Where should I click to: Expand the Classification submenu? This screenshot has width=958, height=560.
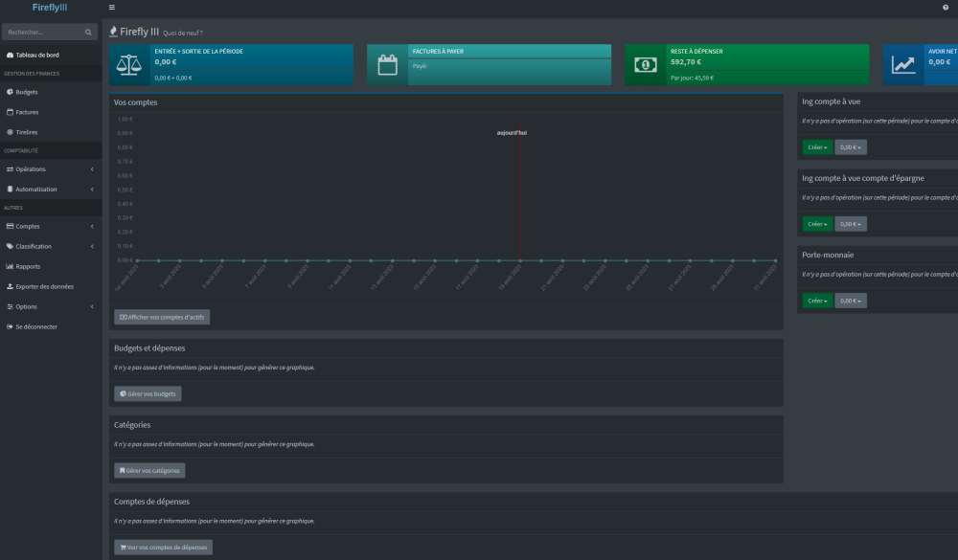coord(52,247)
